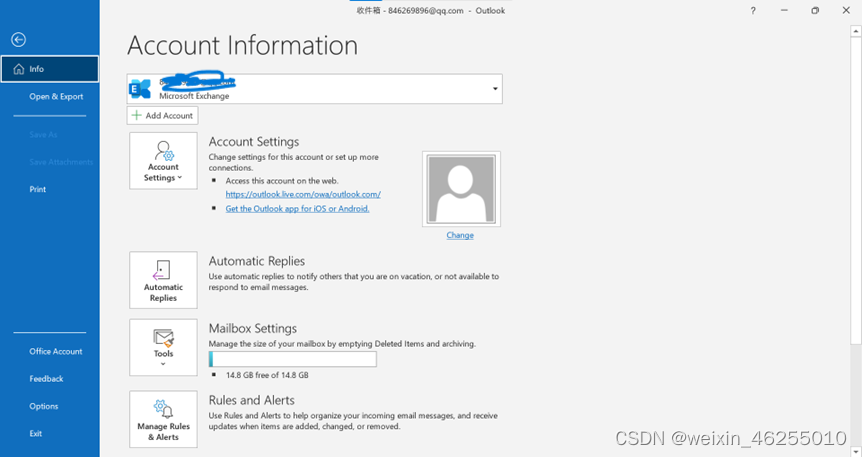Open the outlook.live.com web access link

pos(303,194)
